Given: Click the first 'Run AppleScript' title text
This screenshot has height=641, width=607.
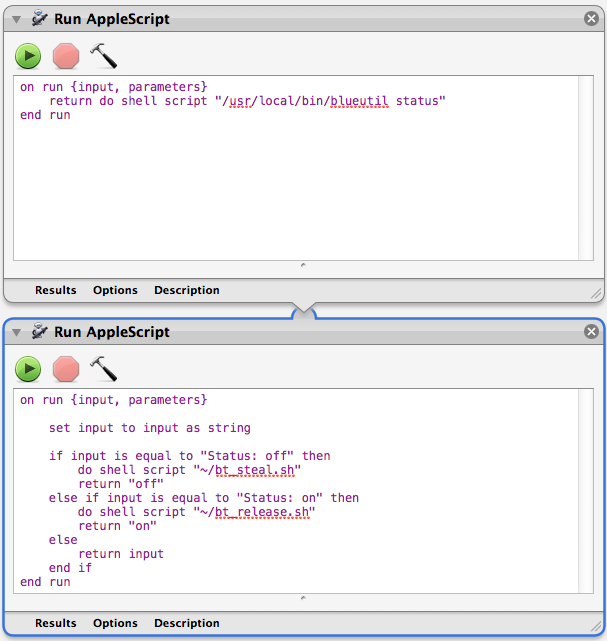Looking at the screenshot, I should pyautogui.click(x=112, y=19).
